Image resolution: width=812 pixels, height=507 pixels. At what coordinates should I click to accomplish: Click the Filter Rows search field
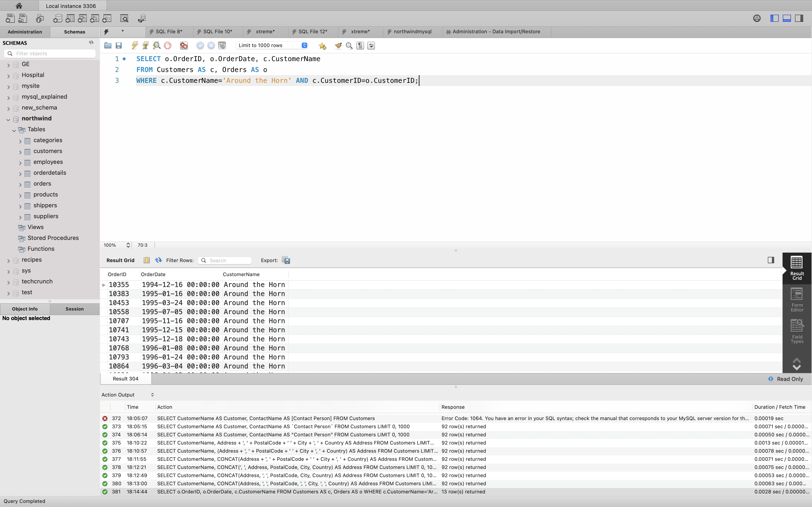point(228,261)
